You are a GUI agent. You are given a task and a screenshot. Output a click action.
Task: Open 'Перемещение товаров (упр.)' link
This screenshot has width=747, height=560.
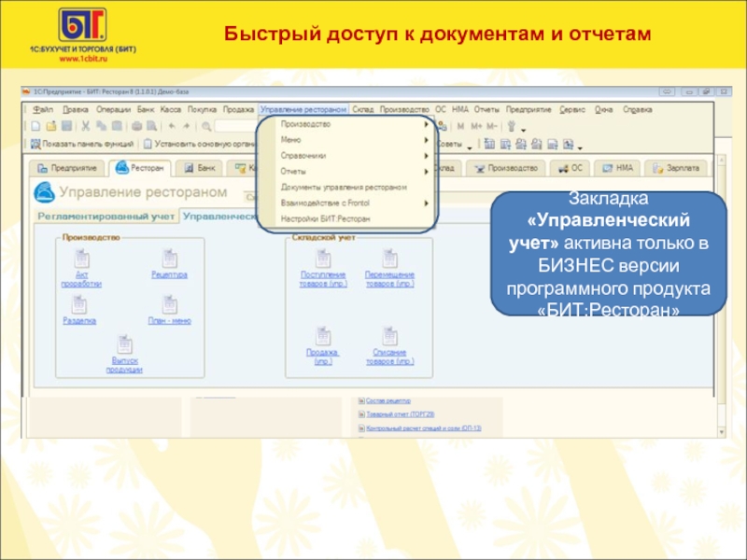[389, 279]
